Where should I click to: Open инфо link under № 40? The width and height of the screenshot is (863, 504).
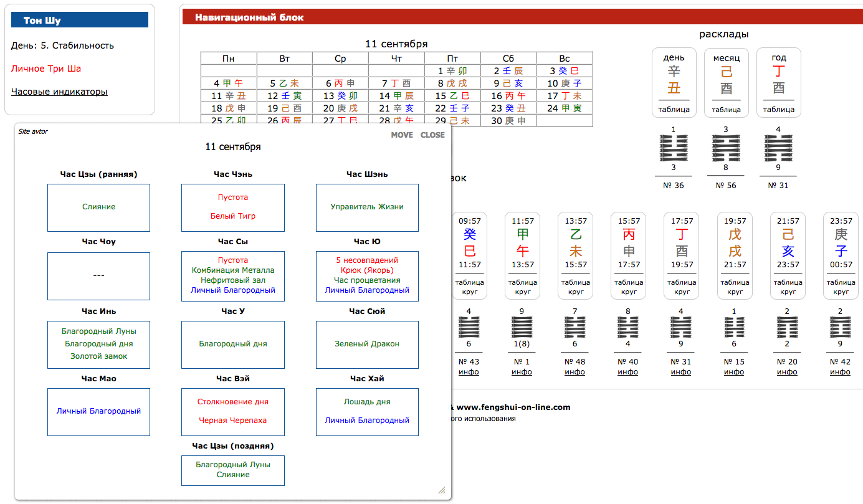point(628,372)
